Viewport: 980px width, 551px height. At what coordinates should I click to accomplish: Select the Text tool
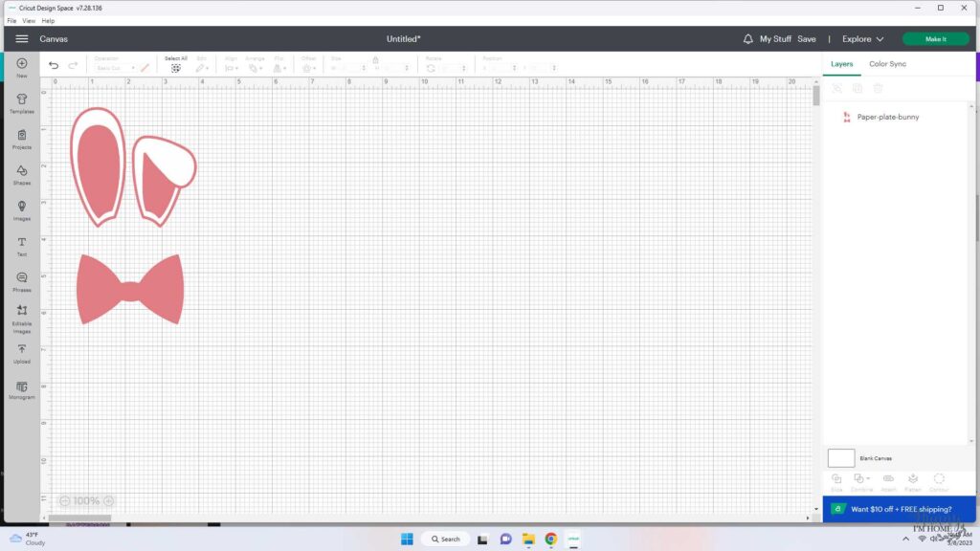pyautogui.click(x=22, y=246)
